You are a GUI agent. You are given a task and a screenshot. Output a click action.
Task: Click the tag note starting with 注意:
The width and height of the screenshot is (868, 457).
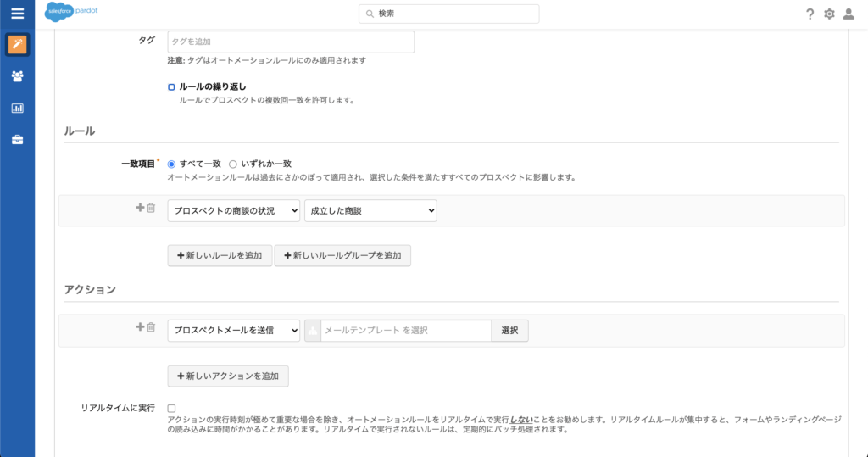coord(267,60)
